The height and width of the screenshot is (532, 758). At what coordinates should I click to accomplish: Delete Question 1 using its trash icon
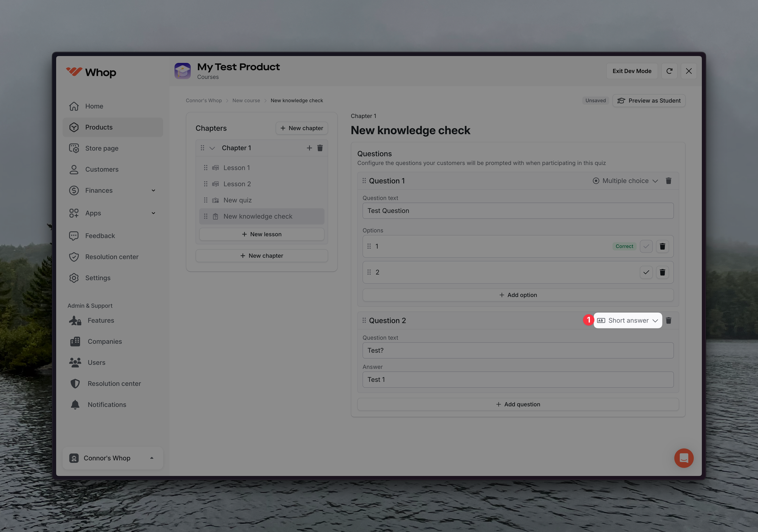[669, 181]
